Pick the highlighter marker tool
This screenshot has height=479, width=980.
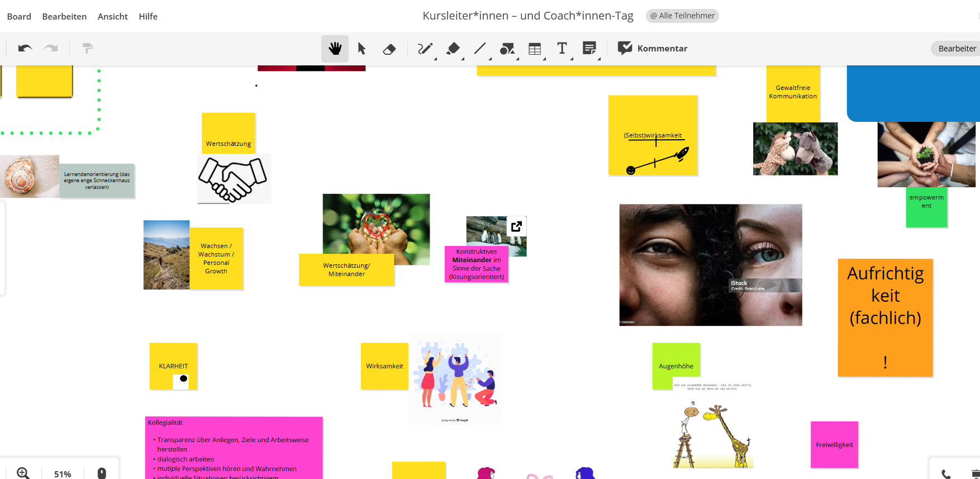453,49
